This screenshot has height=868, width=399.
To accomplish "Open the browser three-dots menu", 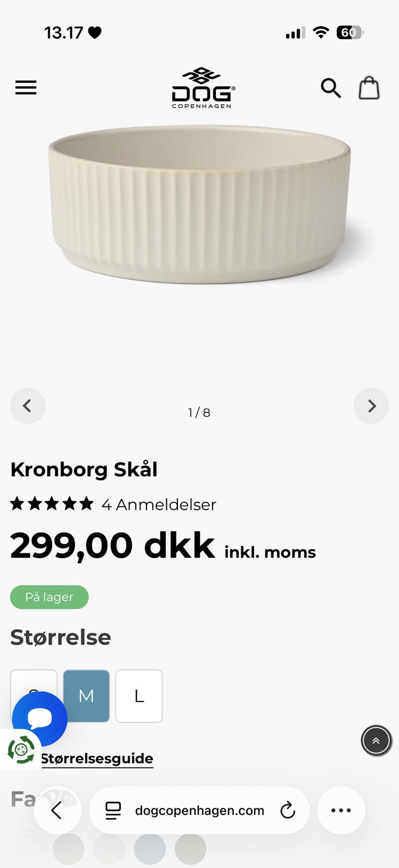I will click(341, 810).
